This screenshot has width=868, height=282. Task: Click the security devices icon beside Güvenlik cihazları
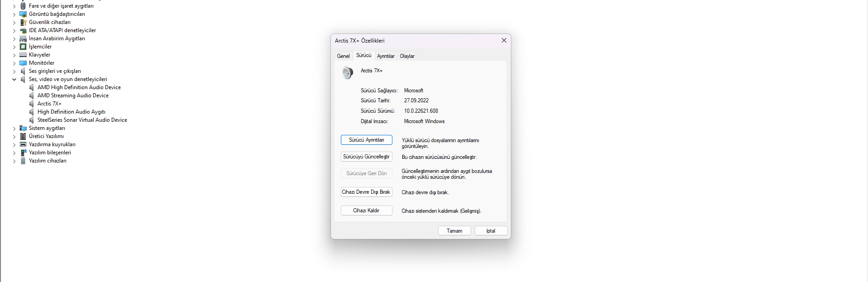(x=23, y=22)
